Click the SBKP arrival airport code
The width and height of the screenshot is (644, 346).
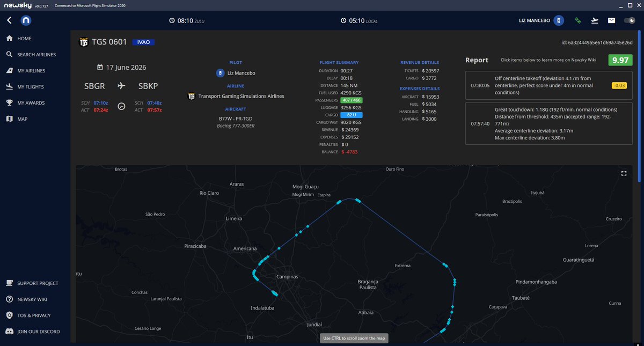coord(147,86)
